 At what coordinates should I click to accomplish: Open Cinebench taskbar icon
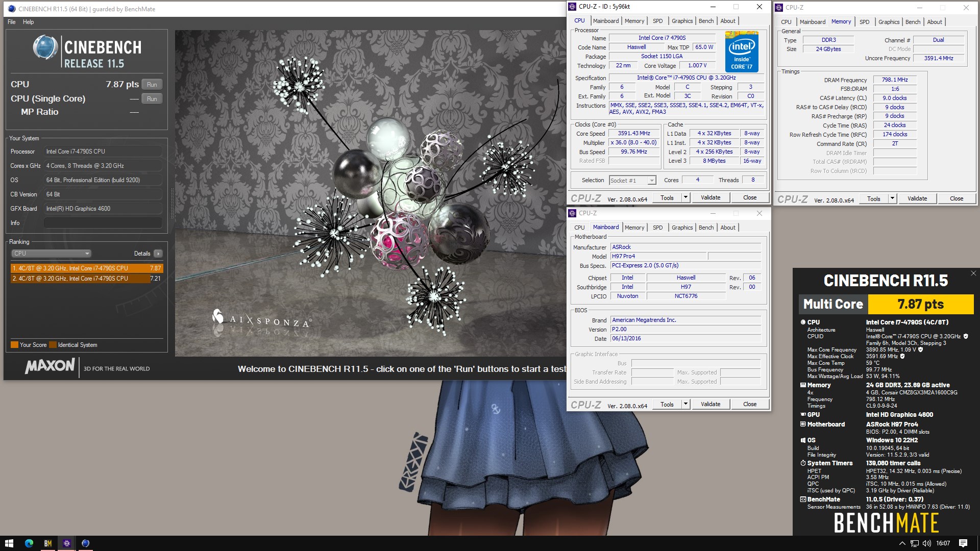click(x=85, y=543)
